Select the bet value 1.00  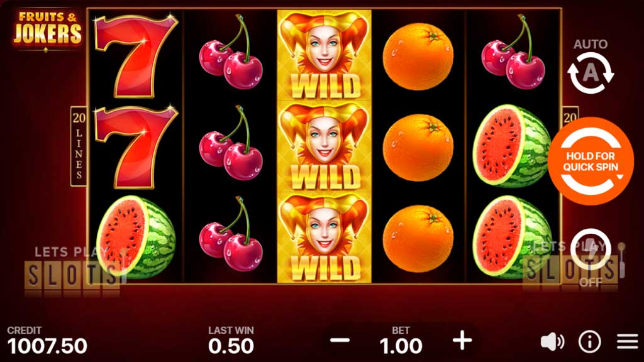click(401, 346)
